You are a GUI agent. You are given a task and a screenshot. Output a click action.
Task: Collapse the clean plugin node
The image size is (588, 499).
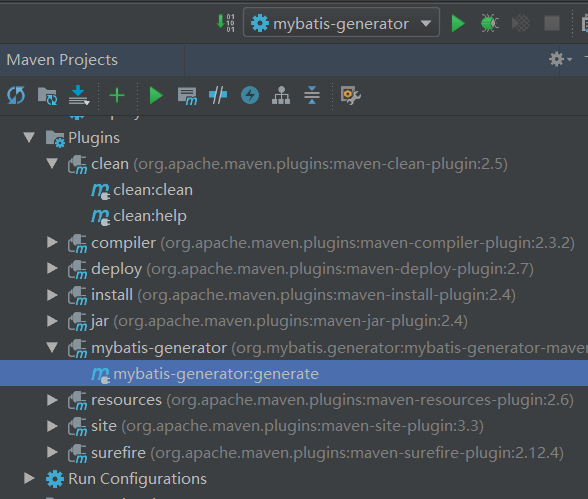coord(52,163)
